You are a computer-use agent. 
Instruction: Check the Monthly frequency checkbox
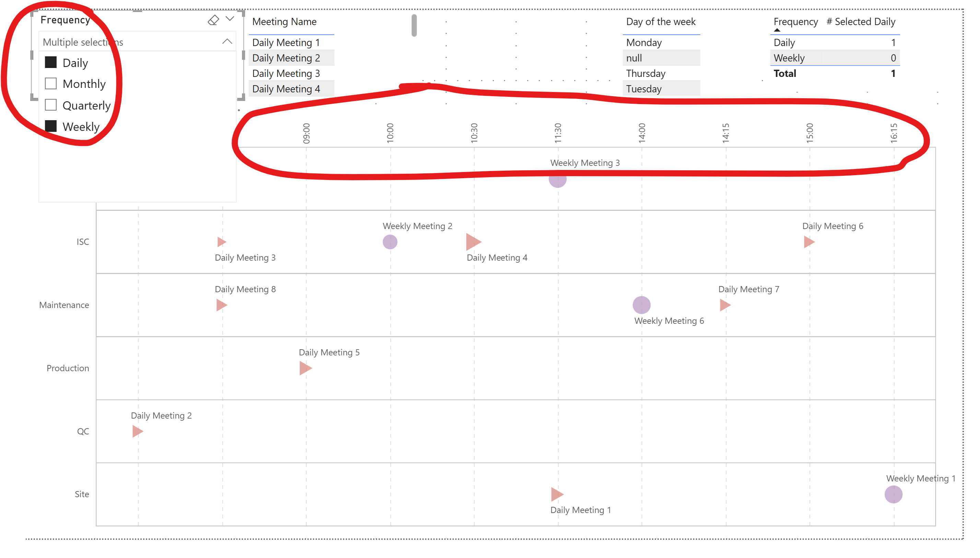51,83
